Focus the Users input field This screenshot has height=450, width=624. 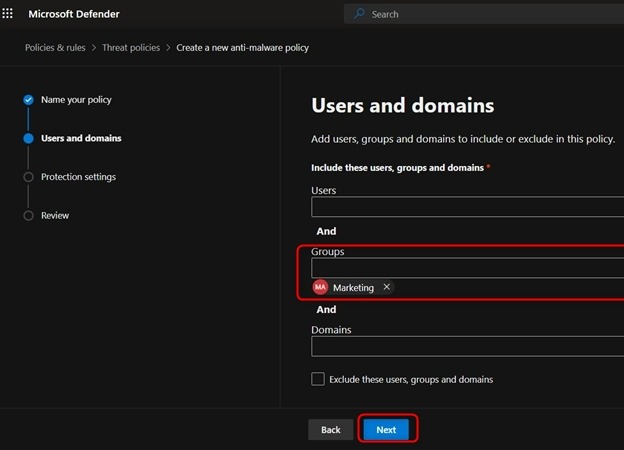pyautogui.click(x=467, y=207)
